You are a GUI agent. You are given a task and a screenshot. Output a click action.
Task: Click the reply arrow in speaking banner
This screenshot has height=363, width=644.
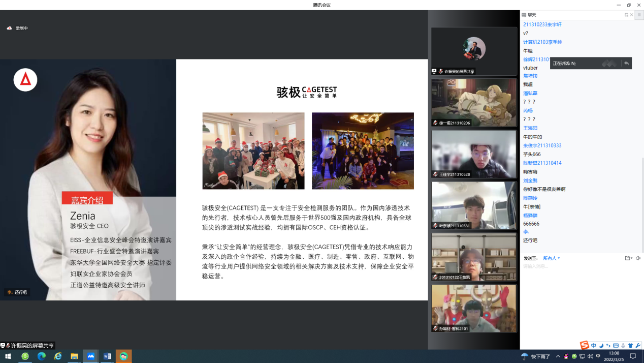coord(626,63)
